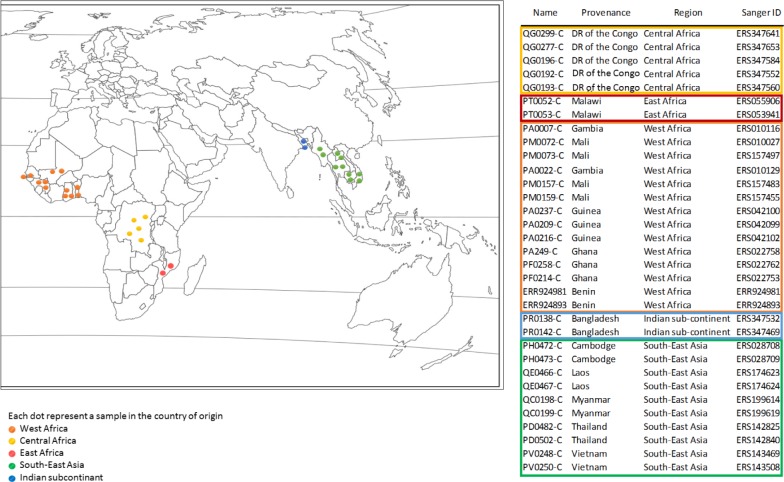
Task: Click Sanger ID ERS347653
Action: click(x=758, y=47)
